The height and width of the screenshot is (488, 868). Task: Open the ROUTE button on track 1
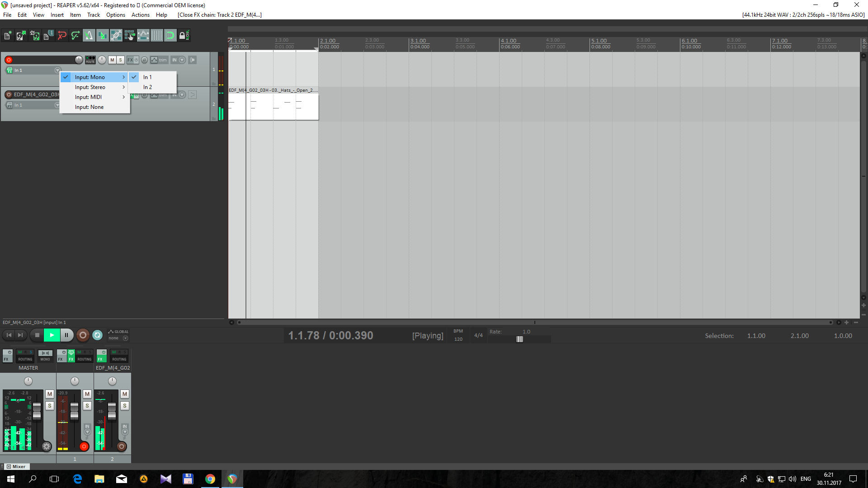click(x=90, y=60)
